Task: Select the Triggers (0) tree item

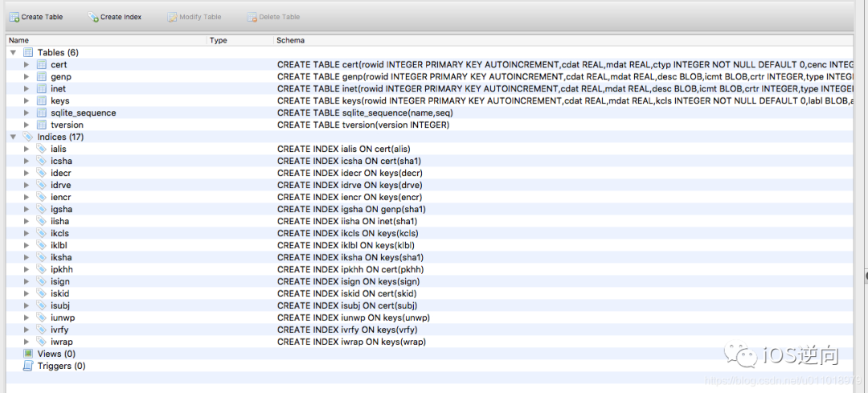Action: click(61, 366)
